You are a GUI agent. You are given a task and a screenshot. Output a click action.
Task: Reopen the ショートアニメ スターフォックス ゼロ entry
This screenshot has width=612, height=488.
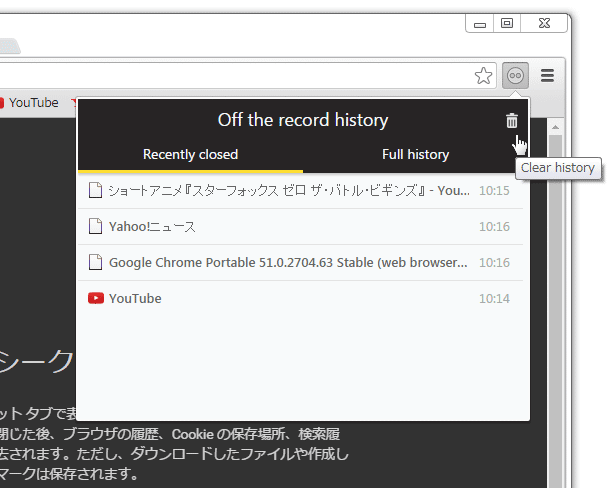[x=301, y=191]
